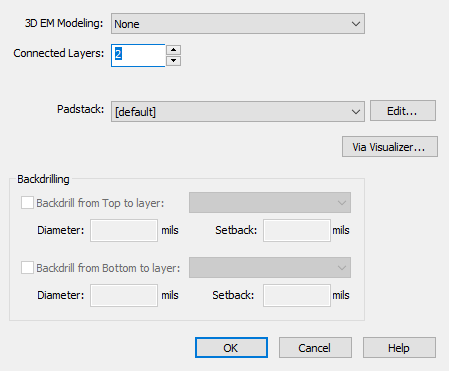Open the Backdrill from Top layer dropdown

270,202
